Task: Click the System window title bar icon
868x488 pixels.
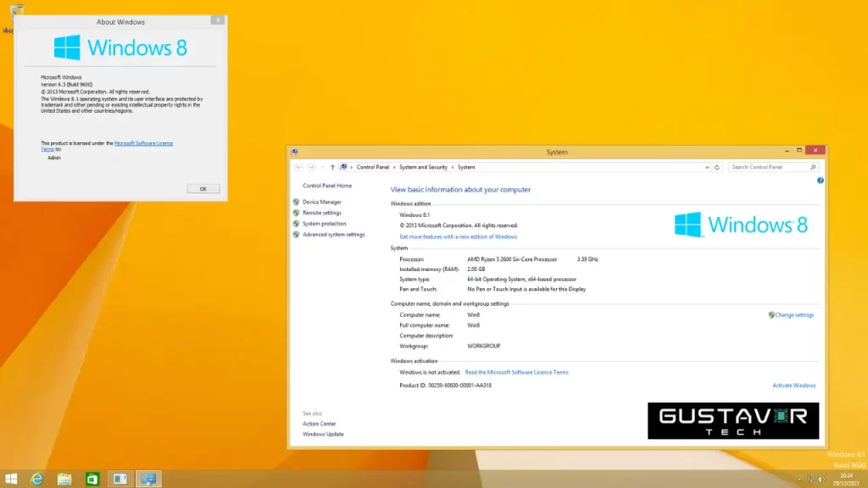Action: [x=294, y=152]
